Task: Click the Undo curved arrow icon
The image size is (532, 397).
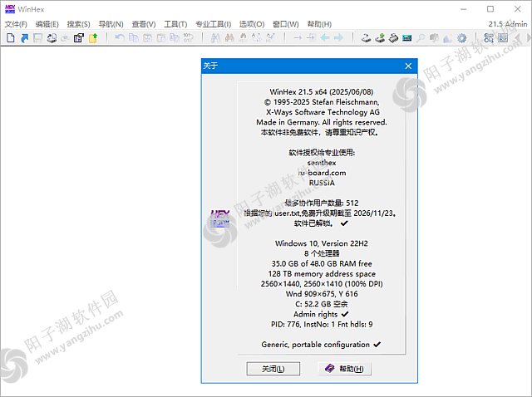Action: pyautogui.click(x=120, y=37)
